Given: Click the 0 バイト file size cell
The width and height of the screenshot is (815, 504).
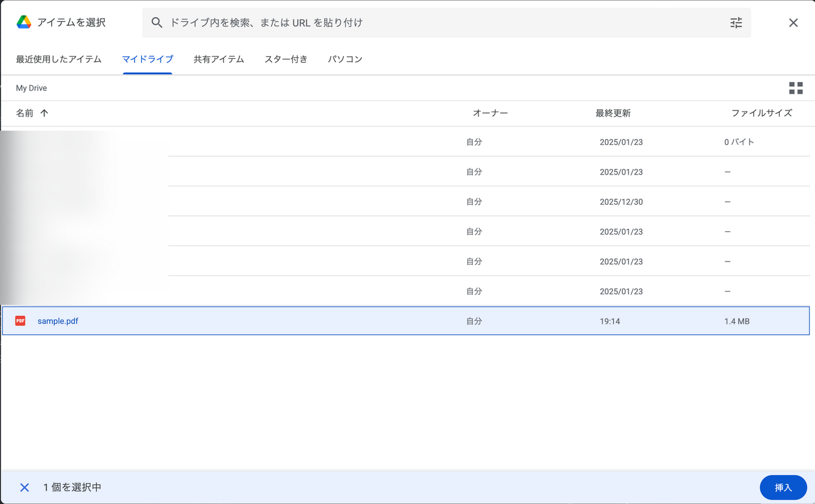Looking at the screenshot, I should [739, 142].
